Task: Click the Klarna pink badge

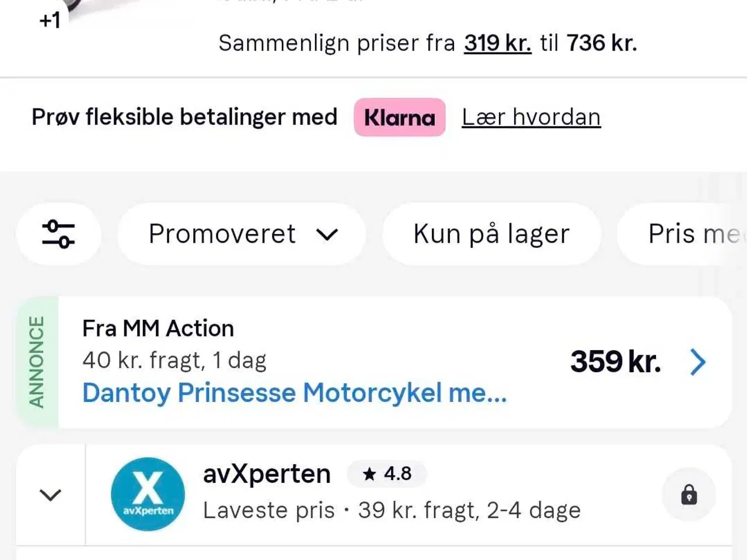Action: 400,117
